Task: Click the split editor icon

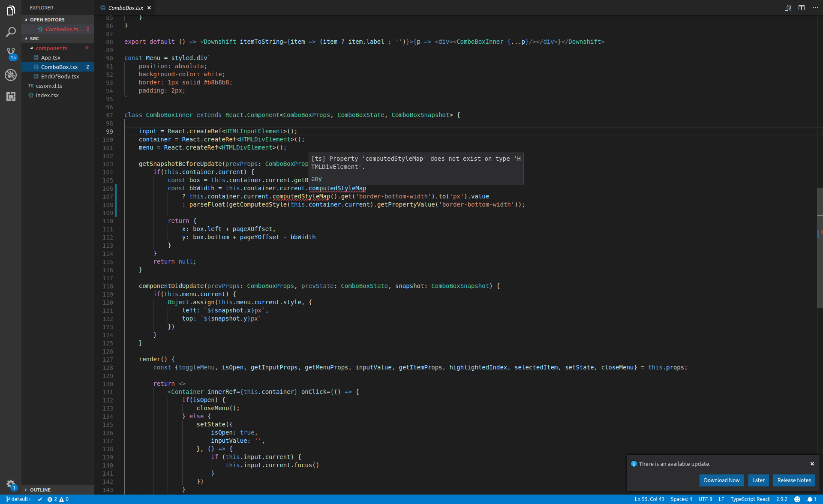Action: 801,8
